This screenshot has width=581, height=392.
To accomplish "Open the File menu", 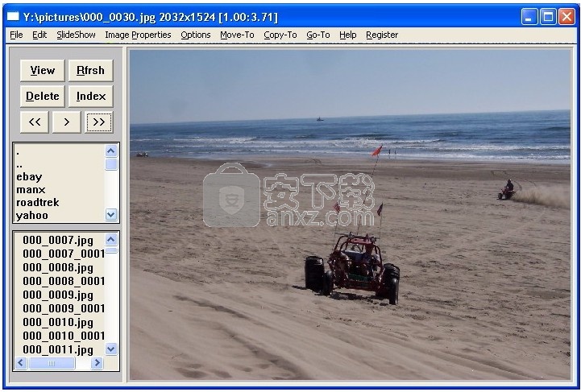I will (16, 35).
